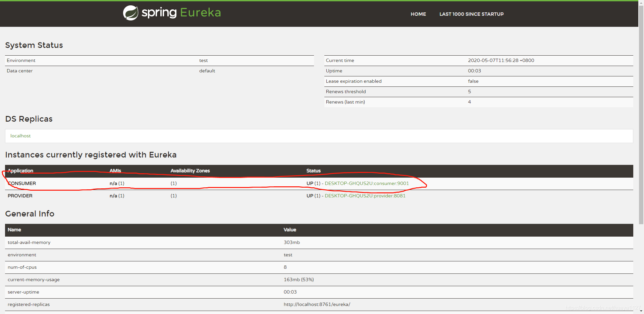
Task: Select the default data center value
Action: (207, 71)
